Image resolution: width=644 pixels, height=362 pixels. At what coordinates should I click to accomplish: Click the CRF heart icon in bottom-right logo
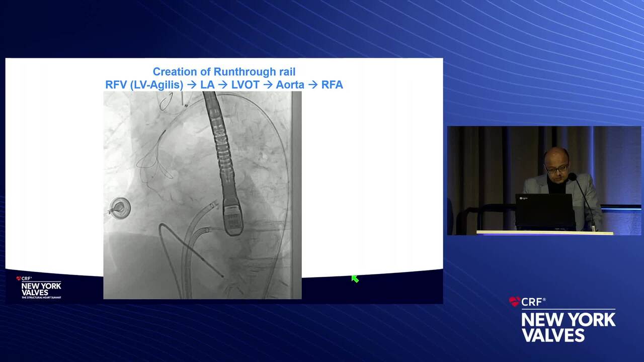pos(514,302)
